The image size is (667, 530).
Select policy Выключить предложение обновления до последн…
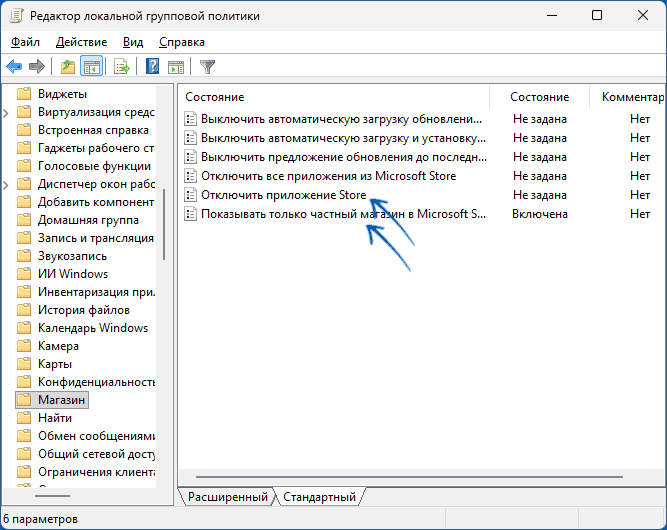(344, 157)
